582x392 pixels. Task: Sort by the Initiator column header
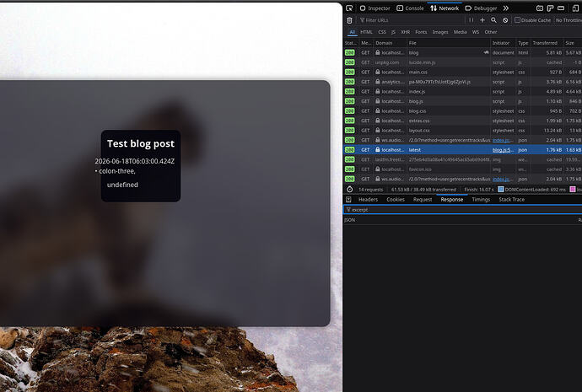503,43
